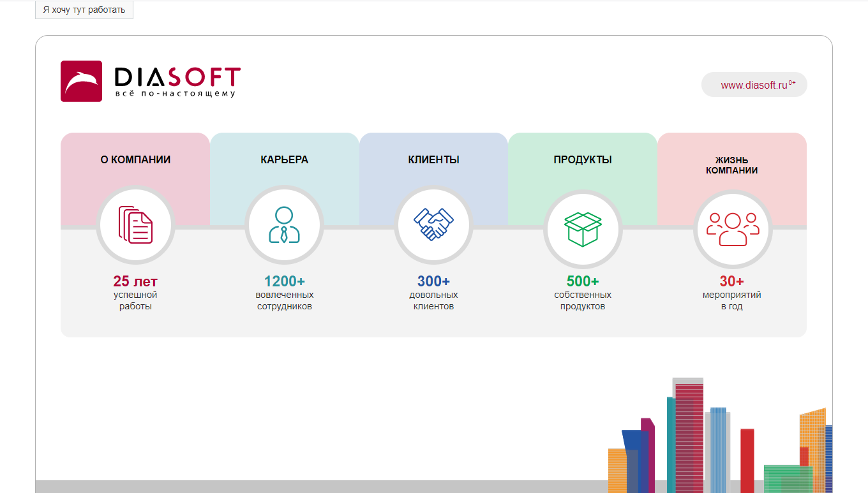Switch to the 'КАРЬЕРА' tab
This screenshot has width=868, height=493.
285,159
